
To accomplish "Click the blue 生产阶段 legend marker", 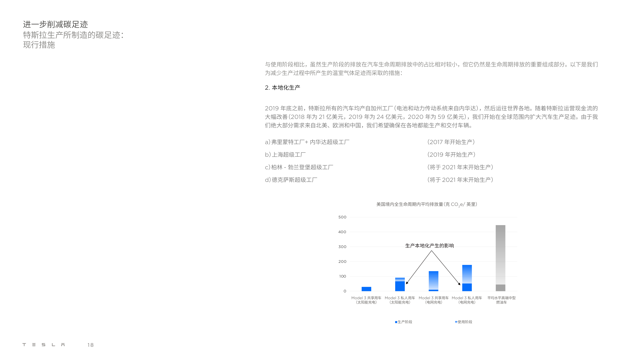I will [396, 322].
